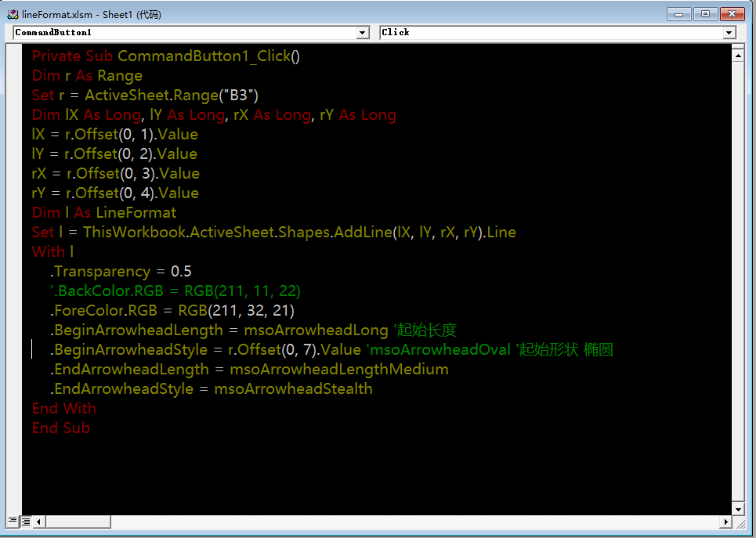Click the text .BeginArrowheadStyle
This screenshot has height=538, width=756.
click(128, 349)
